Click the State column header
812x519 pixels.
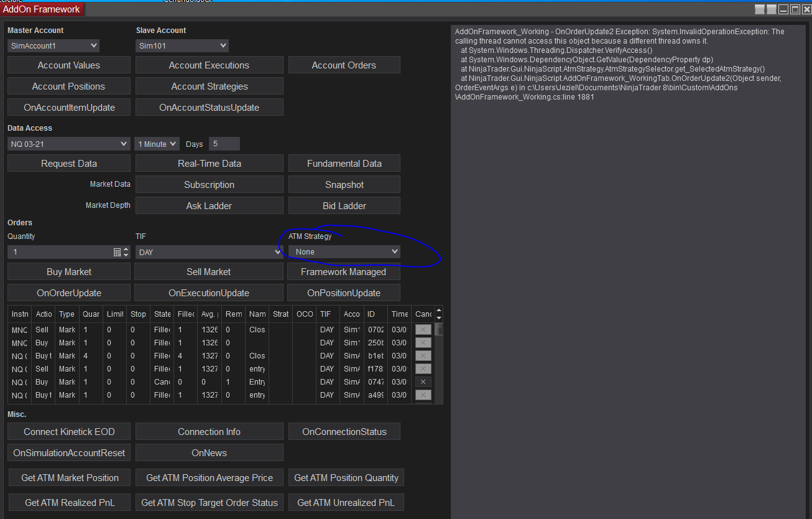pos(162,314)
